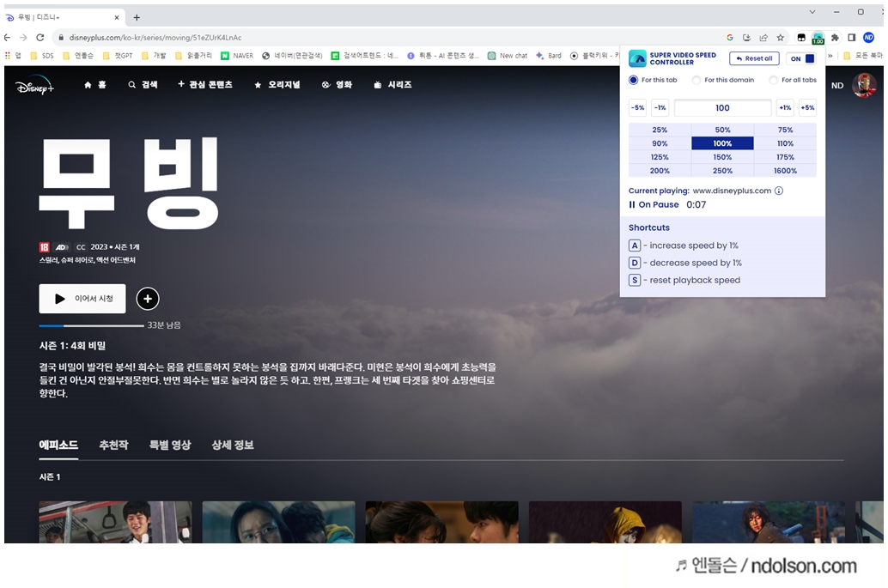The height and width of the screenshot is (588, 888).
Task: Click the Google icon in the address bar
Action: 730,38
